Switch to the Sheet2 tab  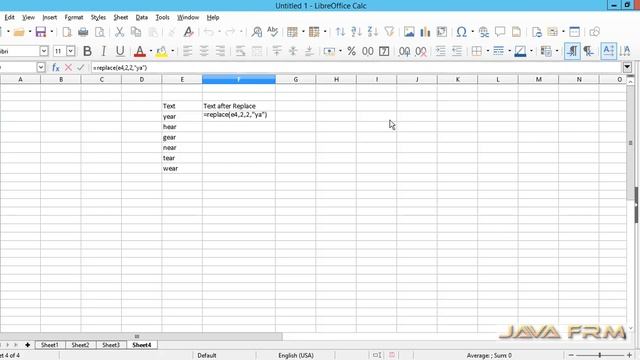[80, 345]
